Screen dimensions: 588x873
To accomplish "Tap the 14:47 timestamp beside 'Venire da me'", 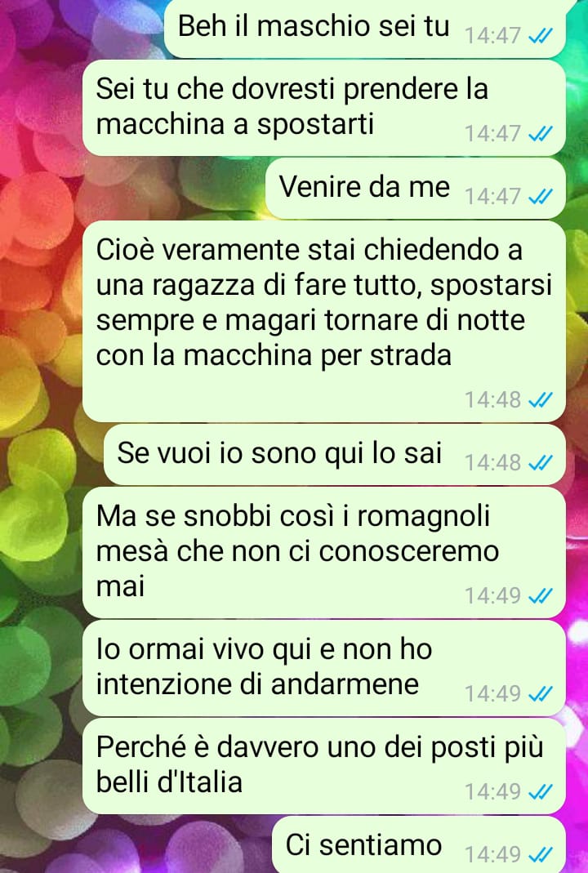I will click(x=492, y=197).
